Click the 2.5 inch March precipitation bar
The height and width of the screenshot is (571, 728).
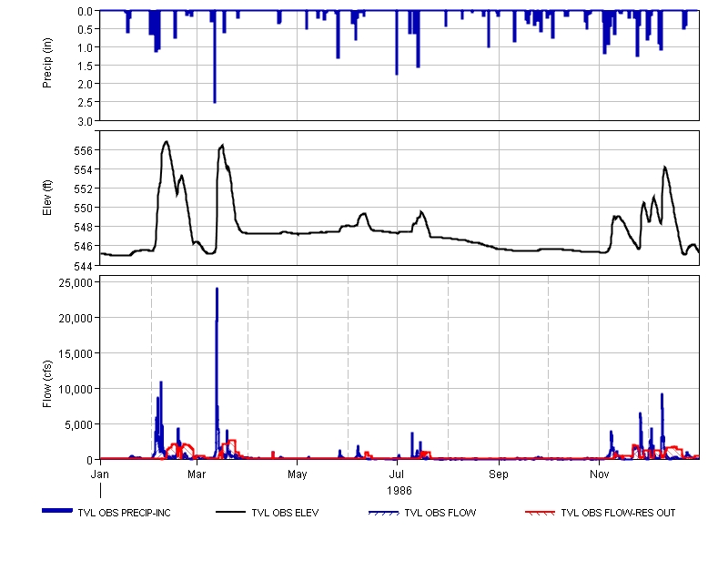(215, 56)
